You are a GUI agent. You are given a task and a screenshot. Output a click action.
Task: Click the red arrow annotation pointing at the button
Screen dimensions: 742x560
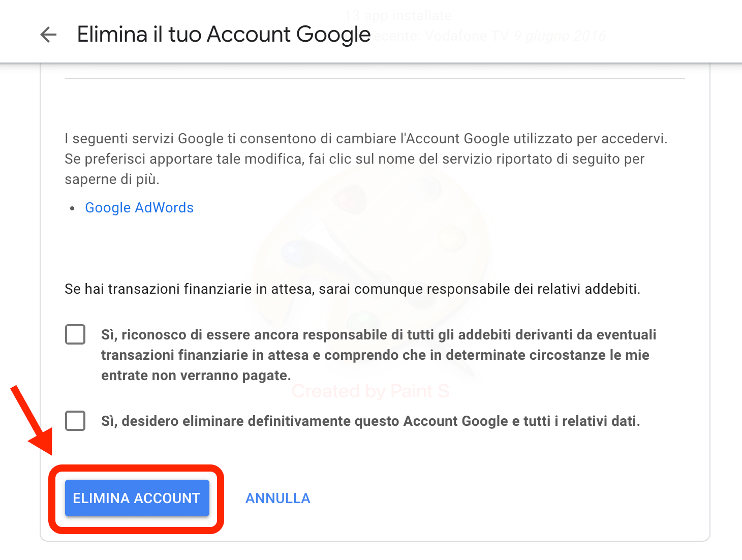pos(32,420)
